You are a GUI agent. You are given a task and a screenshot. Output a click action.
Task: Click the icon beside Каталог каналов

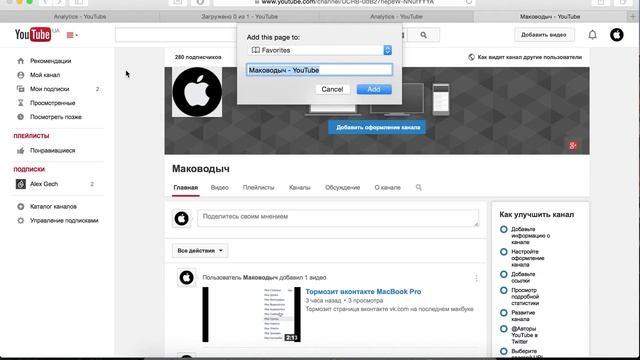[x=21, y=207]
